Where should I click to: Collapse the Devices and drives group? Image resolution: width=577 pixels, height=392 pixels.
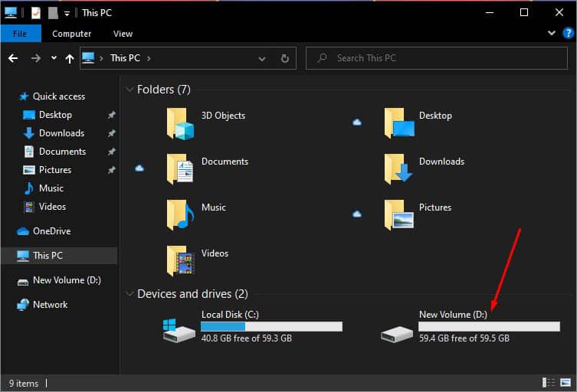pyautogui.click(x=129, y=293)
